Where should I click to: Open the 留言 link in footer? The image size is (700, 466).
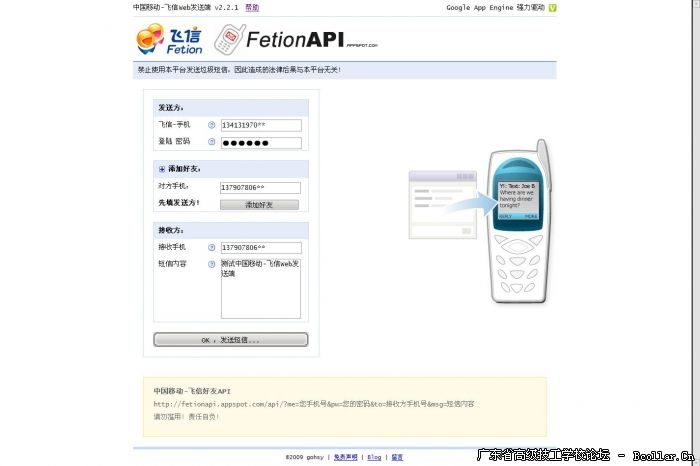pyautogui.click(x=397, y=457)
